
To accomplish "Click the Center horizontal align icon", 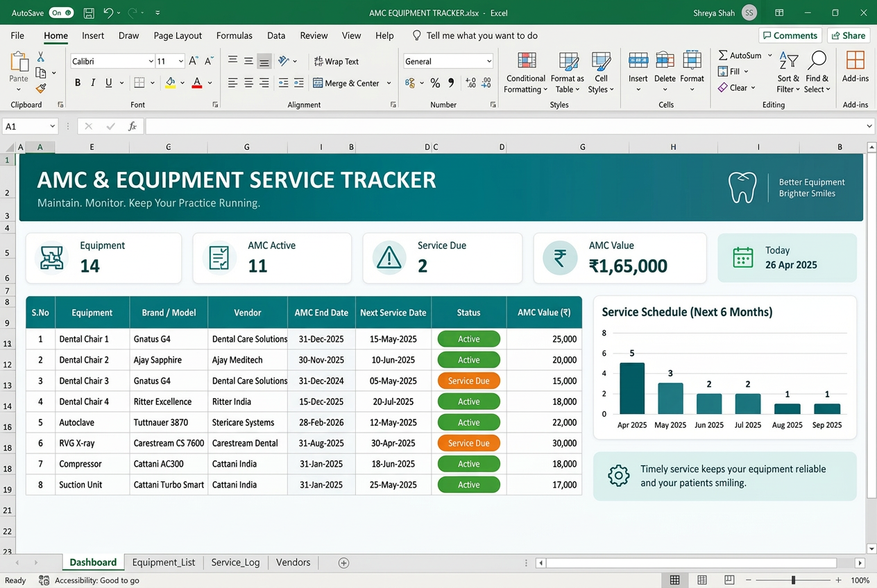I will tap(249, 83).
